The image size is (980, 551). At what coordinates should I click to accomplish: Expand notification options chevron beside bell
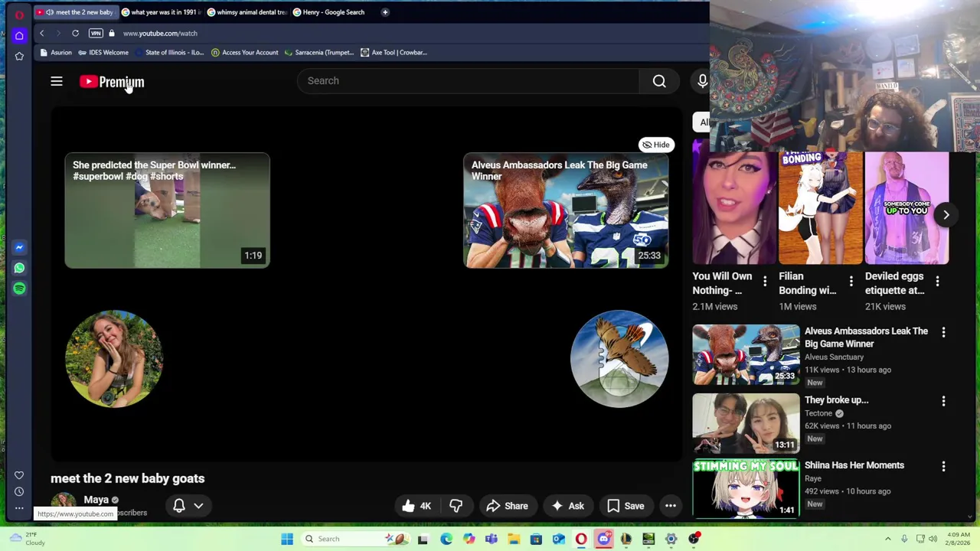coord(198,506)
